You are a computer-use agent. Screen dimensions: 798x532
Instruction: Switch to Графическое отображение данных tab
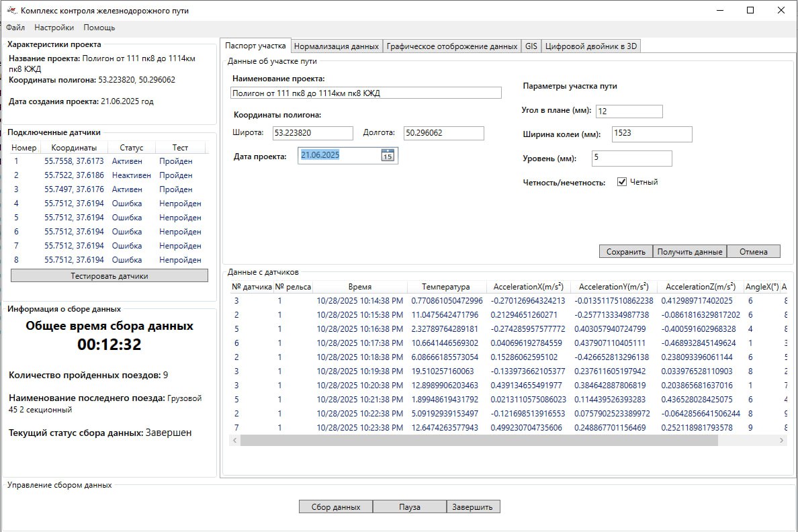452,46
